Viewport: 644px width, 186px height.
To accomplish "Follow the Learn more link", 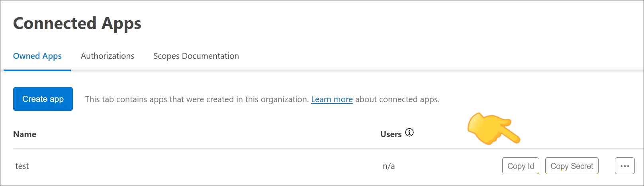I will (332, 99).
